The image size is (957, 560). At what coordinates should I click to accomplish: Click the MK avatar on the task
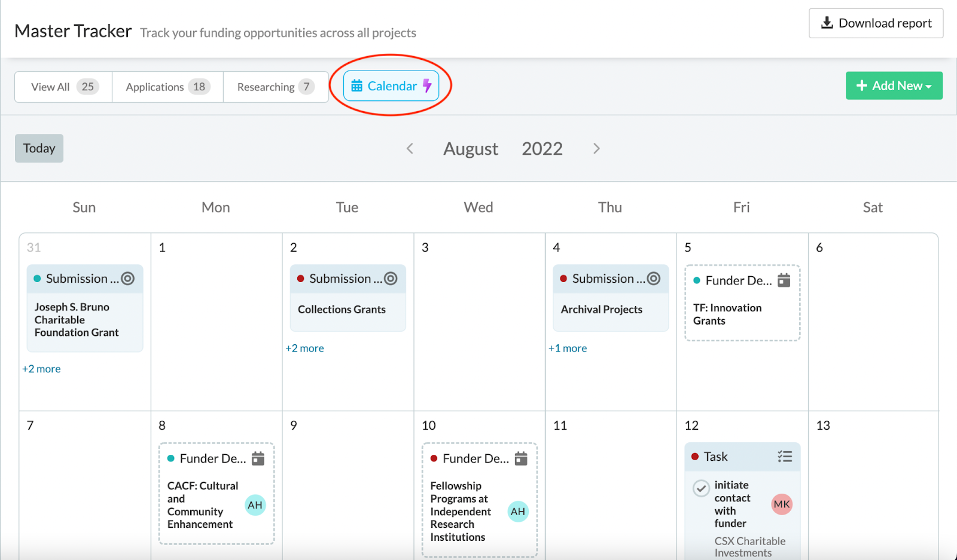782,504
